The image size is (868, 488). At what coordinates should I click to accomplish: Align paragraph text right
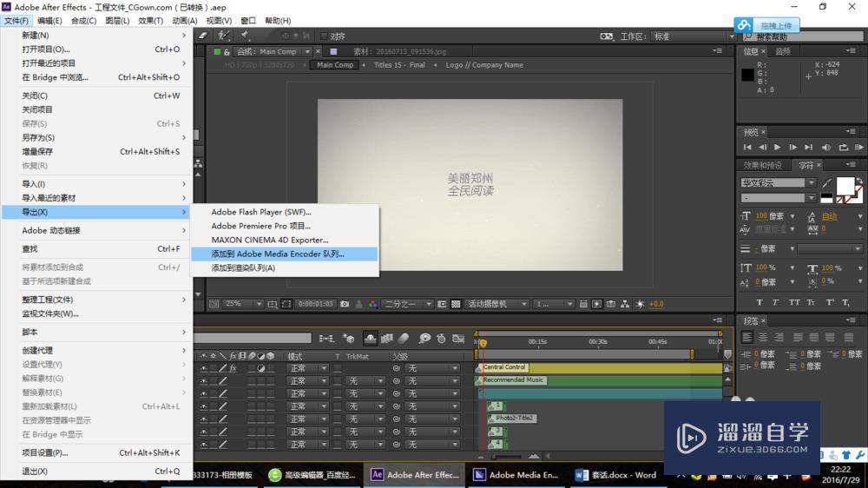(779, 337)
